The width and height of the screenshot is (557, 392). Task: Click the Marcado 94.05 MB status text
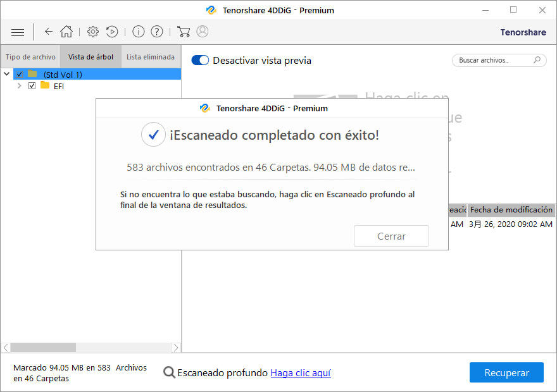[x=80, y=373]
